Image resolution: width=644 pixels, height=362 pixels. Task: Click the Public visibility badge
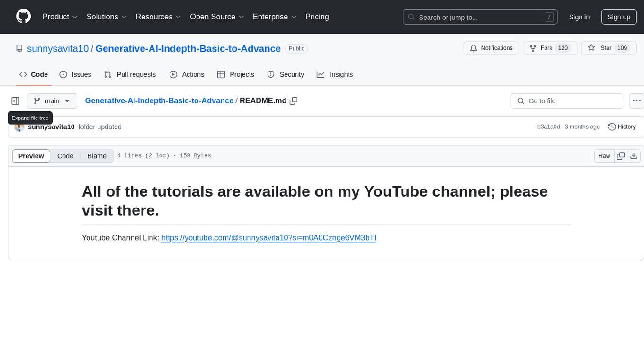click(x=296, y=48)
